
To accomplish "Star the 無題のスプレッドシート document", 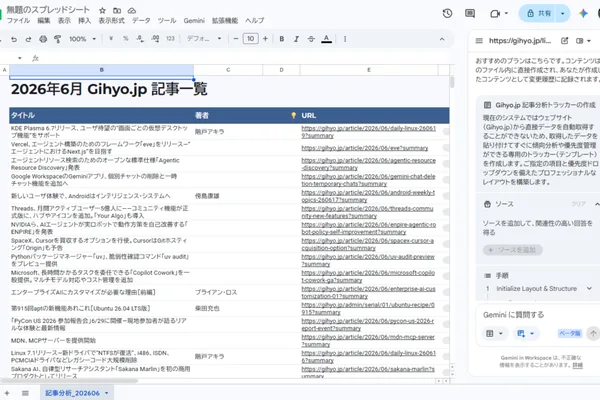I will [x=102, y=11].
